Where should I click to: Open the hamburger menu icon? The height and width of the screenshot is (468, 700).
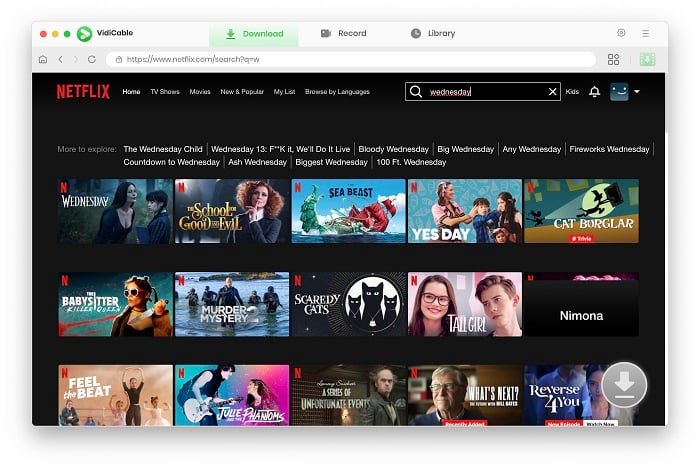click(646, 33)
